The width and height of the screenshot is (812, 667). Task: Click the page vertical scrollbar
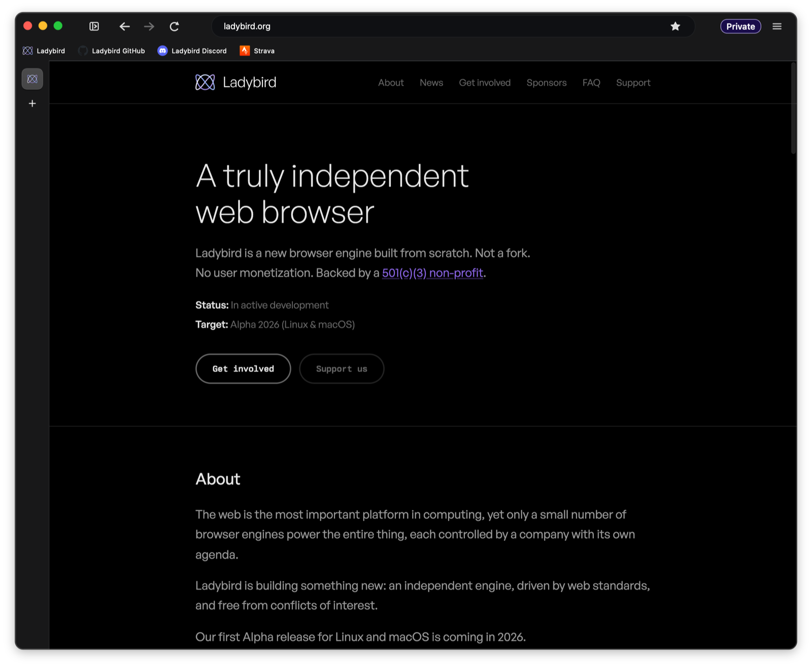click(793, 108)
